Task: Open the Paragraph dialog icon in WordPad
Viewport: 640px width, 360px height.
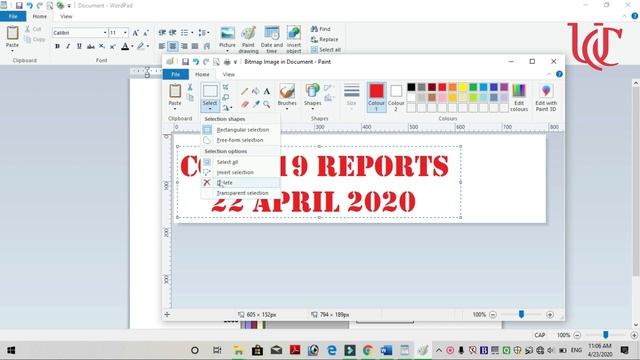Action: pyautogui.click(x=207, y=46)
